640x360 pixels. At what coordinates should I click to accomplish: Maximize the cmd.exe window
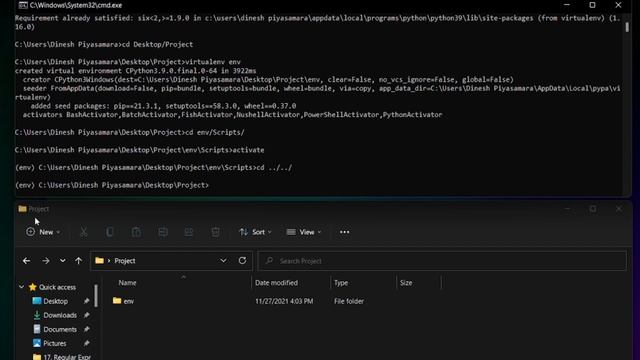(592, 5)
